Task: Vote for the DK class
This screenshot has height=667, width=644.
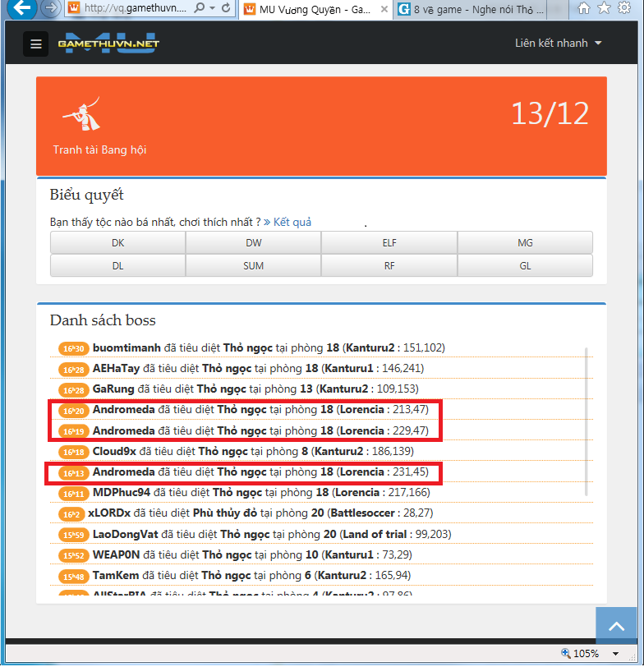Action: 117,243
